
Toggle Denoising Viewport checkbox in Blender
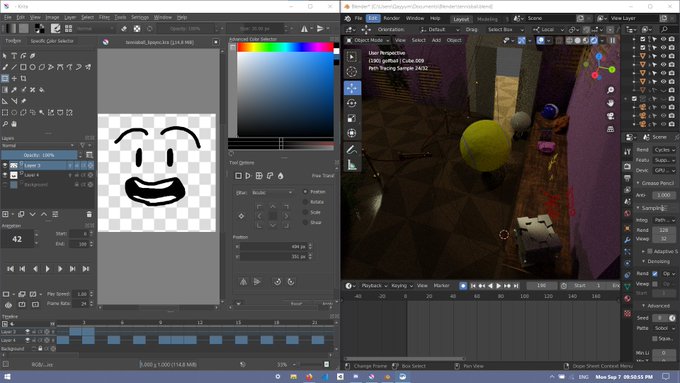coord(655,284)
